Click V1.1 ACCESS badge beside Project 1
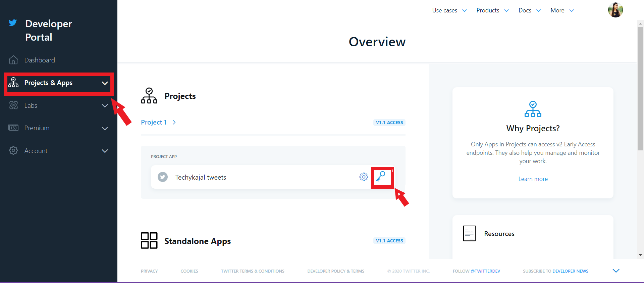Image resolution: width=644 pixels, height=283 pixels. (x=389, y=123)
